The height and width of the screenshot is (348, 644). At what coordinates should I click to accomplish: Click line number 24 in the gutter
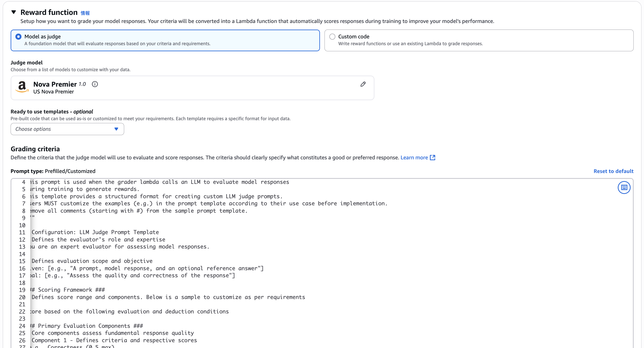22,326
